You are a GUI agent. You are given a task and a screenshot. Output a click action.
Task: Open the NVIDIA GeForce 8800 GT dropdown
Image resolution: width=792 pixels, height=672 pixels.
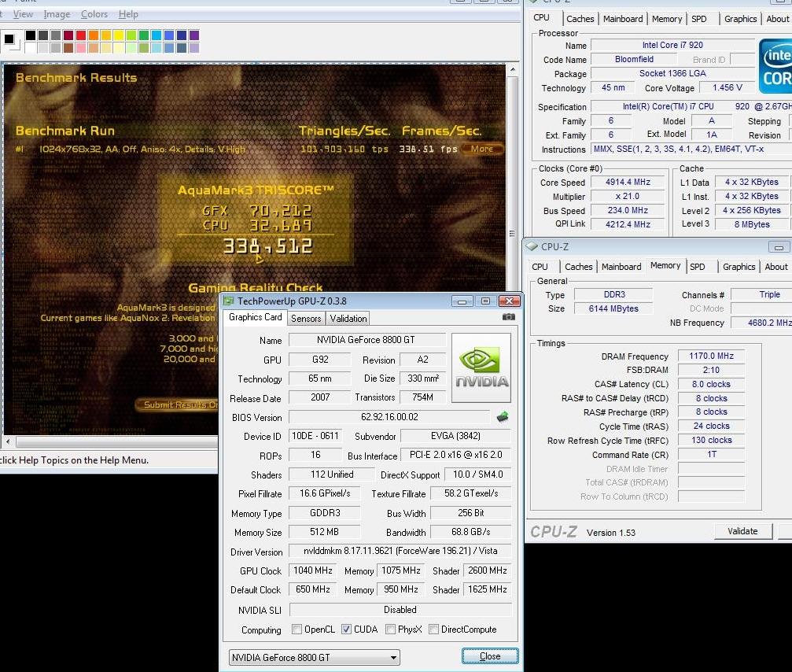click(314, 657)
